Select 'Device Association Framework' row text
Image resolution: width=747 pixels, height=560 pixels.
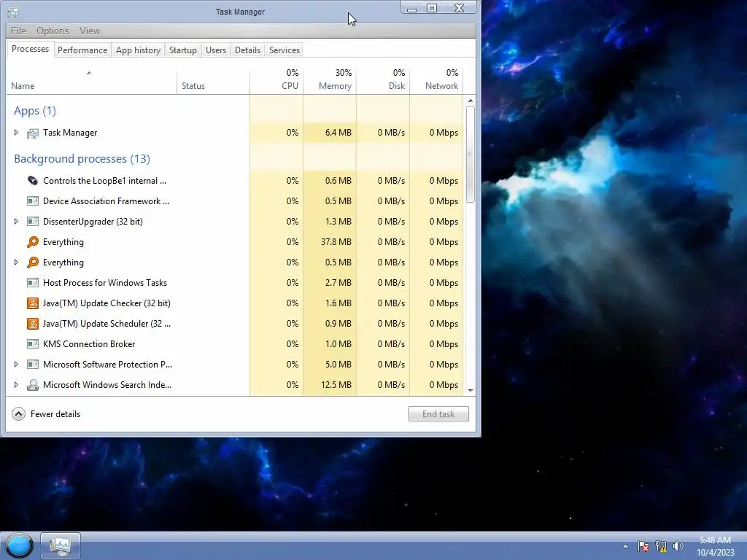click(106, 201)
